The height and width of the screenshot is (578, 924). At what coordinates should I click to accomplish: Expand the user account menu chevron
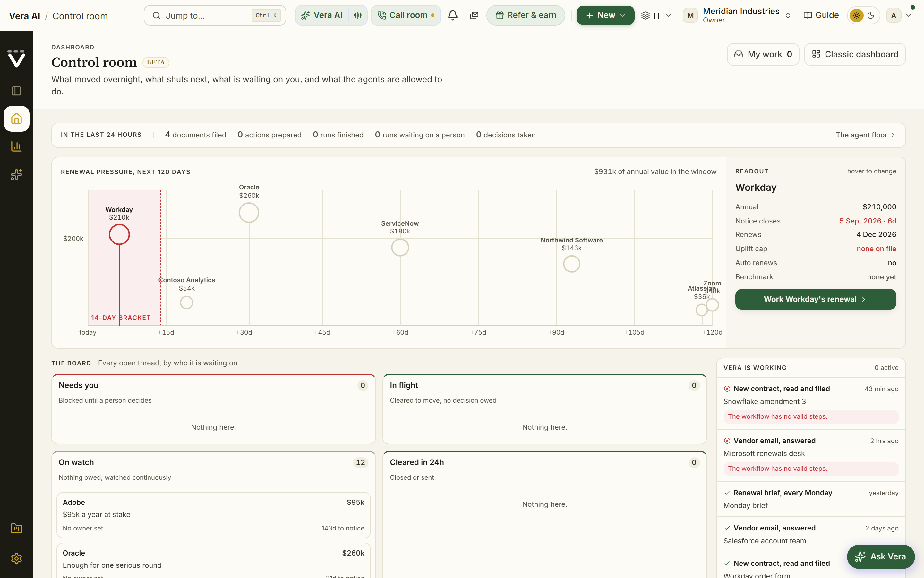click(909, 15)
